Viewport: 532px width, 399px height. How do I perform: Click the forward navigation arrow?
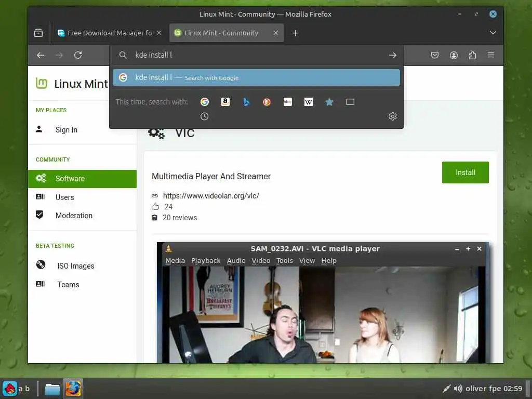click(59, 55)
